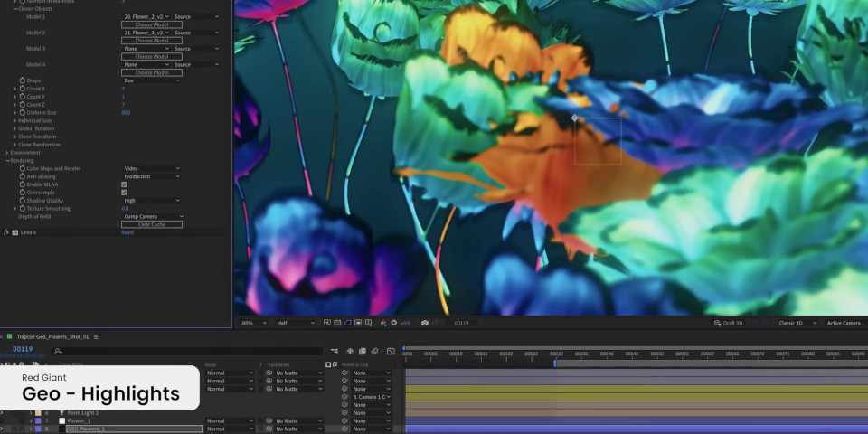Image resolution: width=868 pixels, height=434 pixels.
Task: Click the graph editor icon in timeline header
Action: (x=391, y=351)
